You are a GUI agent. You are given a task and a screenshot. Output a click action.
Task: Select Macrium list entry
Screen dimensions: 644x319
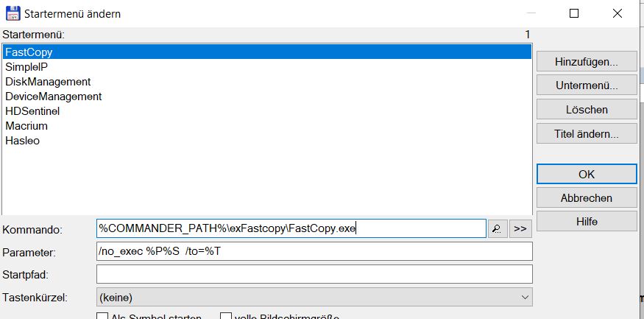[266, 126]
